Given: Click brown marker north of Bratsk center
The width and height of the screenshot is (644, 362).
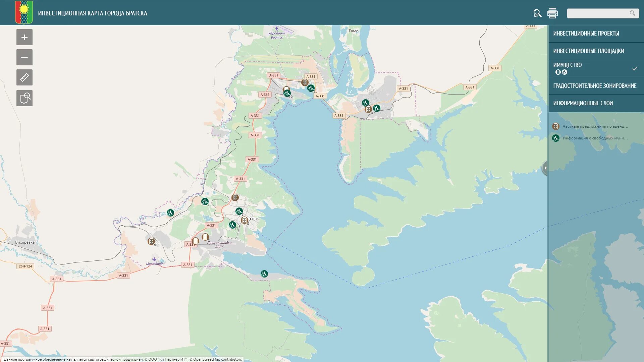Looking at the screenshot, I should pyautogui.click(x=235, y=197).
